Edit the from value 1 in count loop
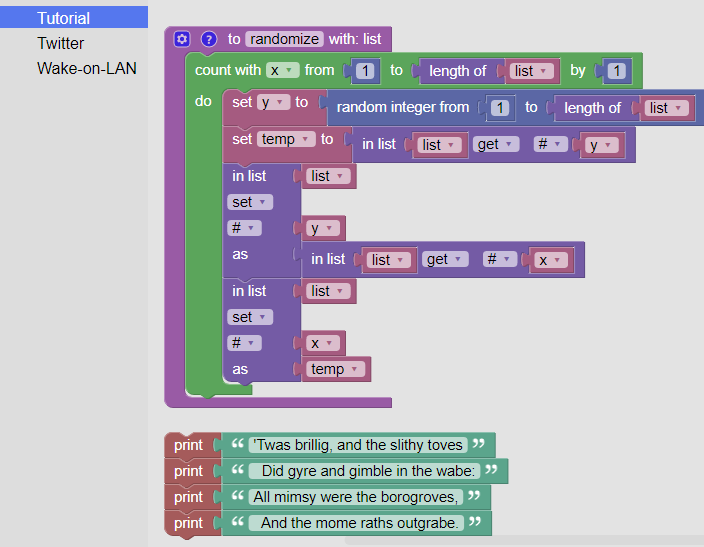Screen dimensions: 704x547 click(365, 71)
